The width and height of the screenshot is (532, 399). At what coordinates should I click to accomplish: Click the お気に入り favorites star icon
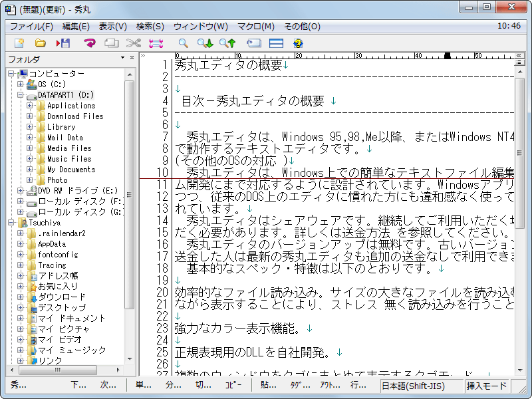(x=33, y=287)
